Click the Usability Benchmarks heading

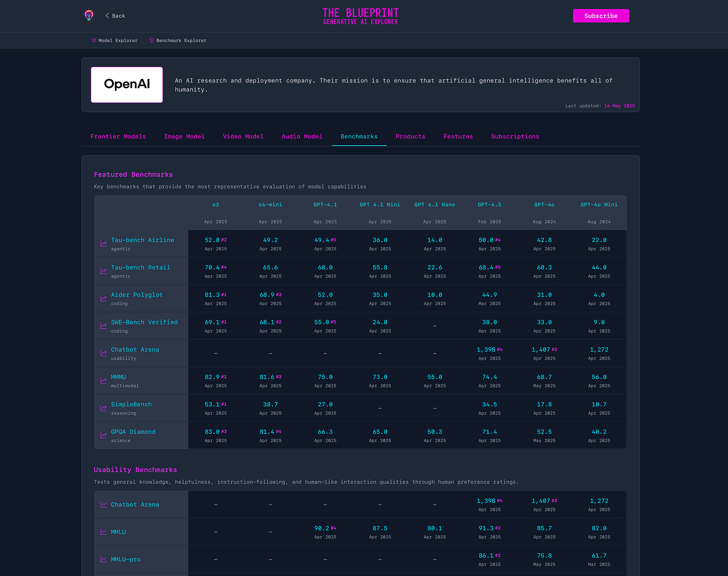tap(135, 470)
